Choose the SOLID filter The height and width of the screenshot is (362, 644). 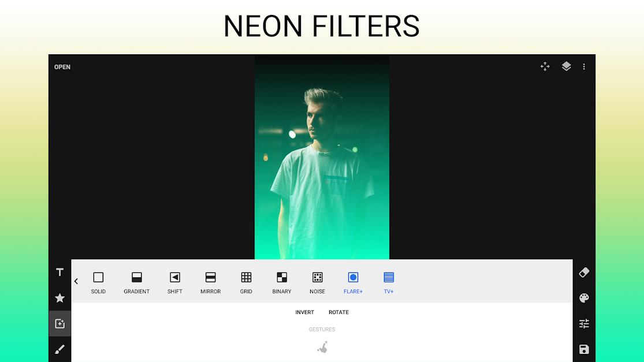tap(98, 283)
